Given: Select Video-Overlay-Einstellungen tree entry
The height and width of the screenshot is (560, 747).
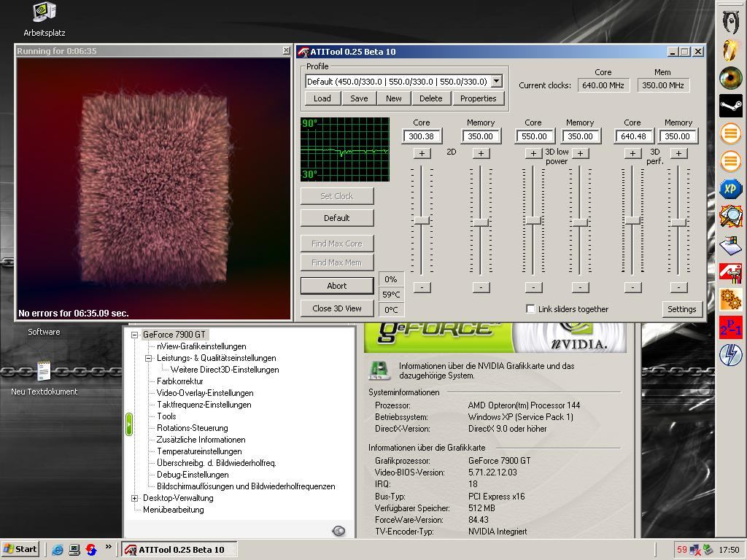Looking at the screenshot, I should pyautogui.click(x=205, y=393).
